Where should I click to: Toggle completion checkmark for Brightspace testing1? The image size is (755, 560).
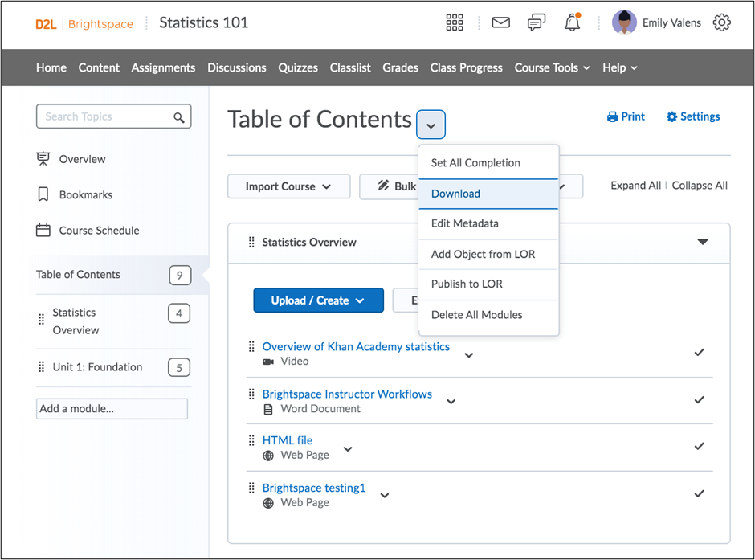point(699,493)
